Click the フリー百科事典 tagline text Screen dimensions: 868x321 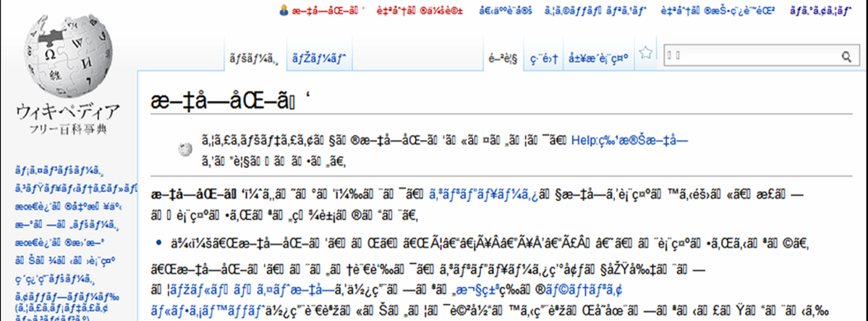pos(67,131)
